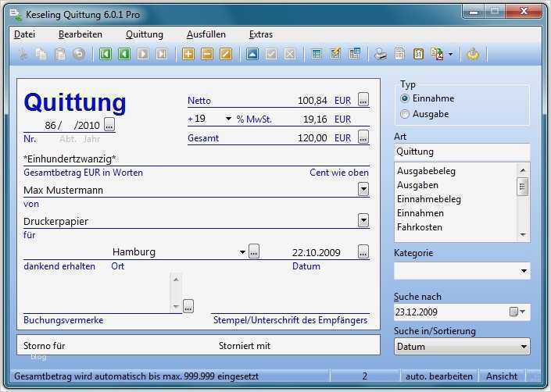Click the Datum value 22.10.2009
The width and height of the screenshot is (551, 392).
point(317,253)
